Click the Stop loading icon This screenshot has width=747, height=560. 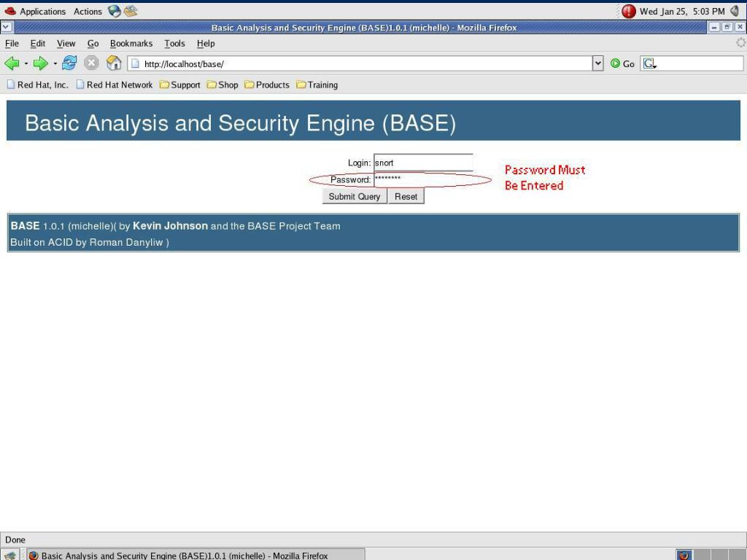point(91,63)
